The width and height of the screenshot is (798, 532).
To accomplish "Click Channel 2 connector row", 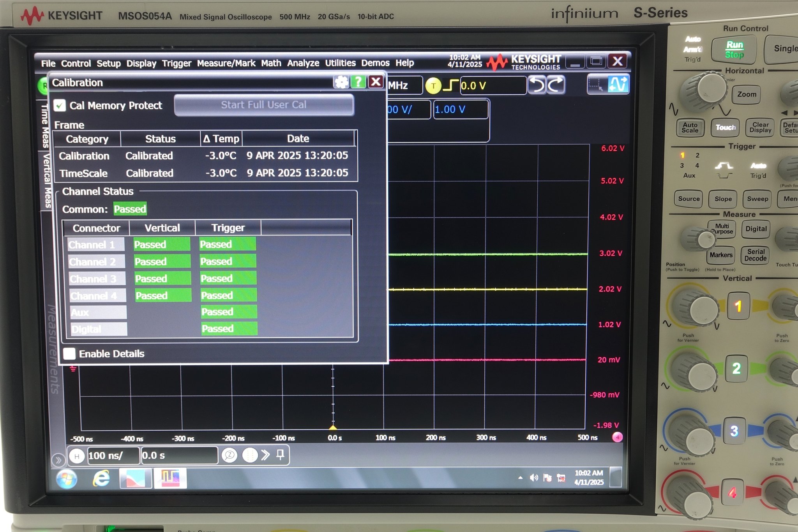I will [x=97, y=262].
